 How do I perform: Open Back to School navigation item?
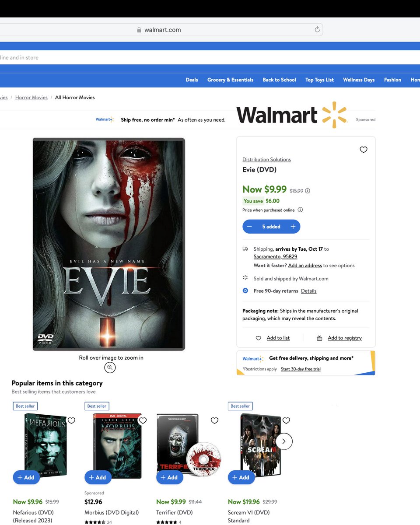click(279, 80)
